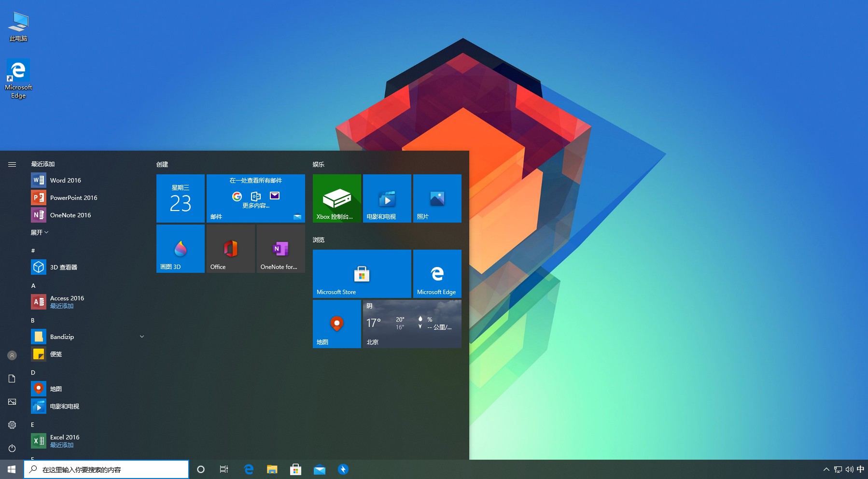Open the Photos tile
The width and height of the screenshot is (868, 479).
[437, 198]
